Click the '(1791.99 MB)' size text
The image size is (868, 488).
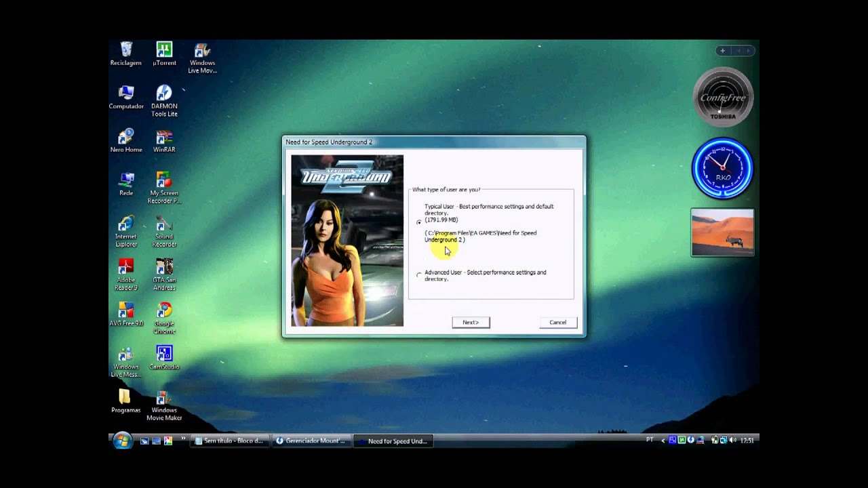(x=441, y=220)
